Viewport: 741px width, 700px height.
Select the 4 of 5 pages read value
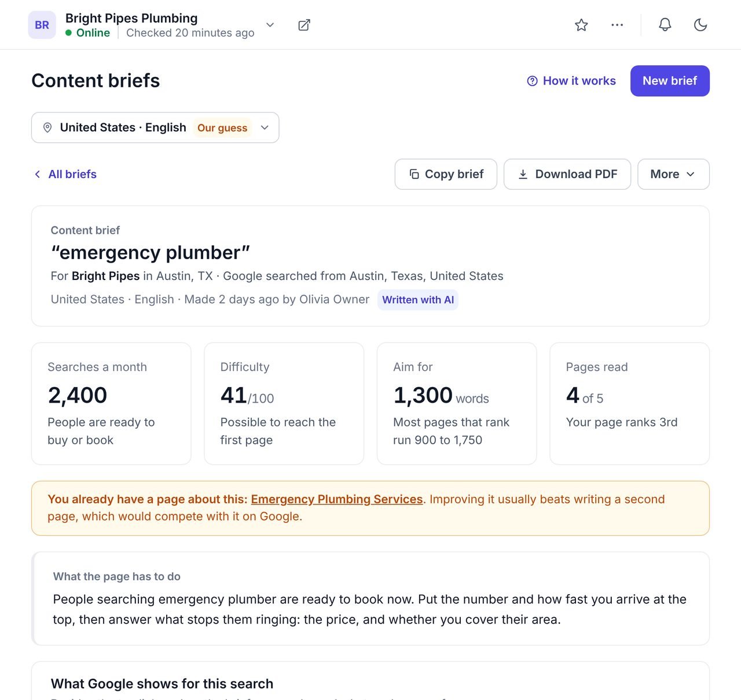(585, 396)
